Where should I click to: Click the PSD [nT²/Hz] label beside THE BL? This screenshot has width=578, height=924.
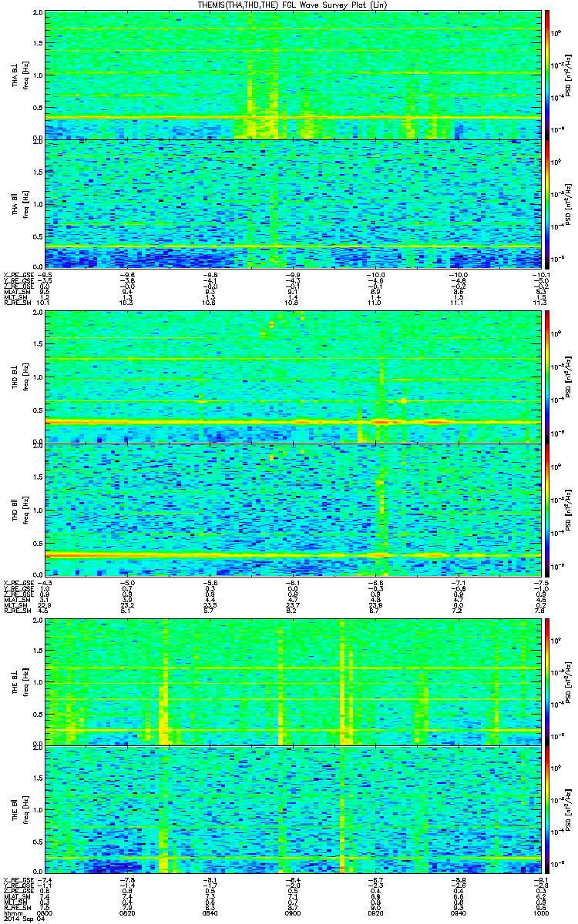pos(570,681)
